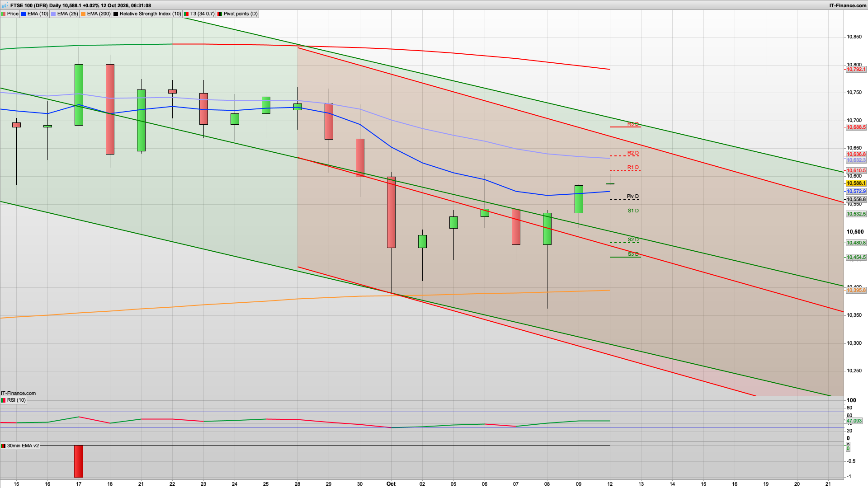Open the Pivot points (D) legend button
The image size is (868, 488).
(x=238, y=14)
